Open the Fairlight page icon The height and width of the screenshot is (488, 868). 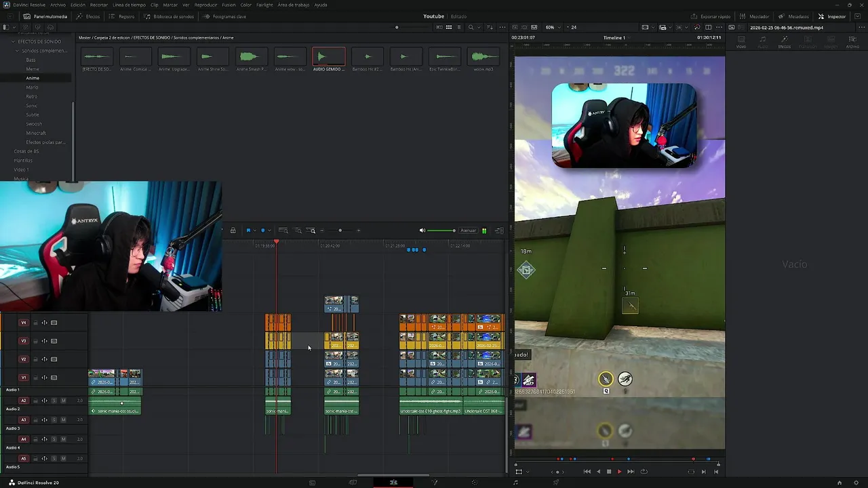(x=515, y=483)
